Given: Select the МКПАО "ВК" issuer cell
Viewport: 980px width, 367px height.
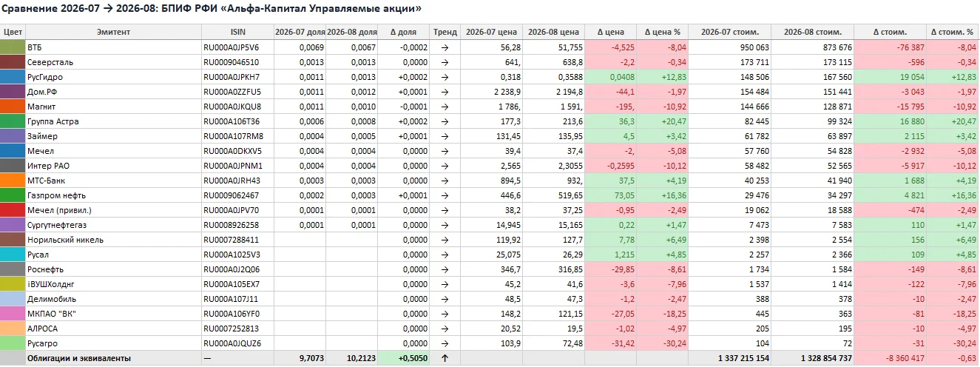Looking at the screenshot, I should pos(113,314).
